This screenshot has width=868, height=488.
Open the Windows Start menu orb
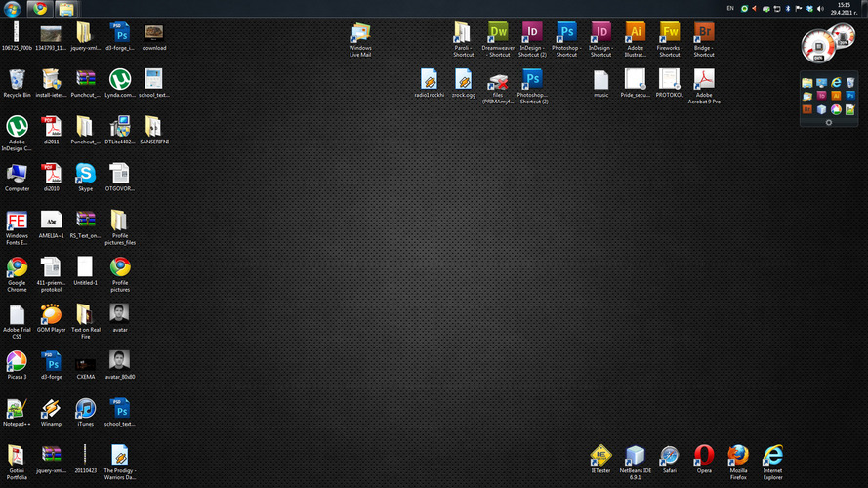pos(12,8)
